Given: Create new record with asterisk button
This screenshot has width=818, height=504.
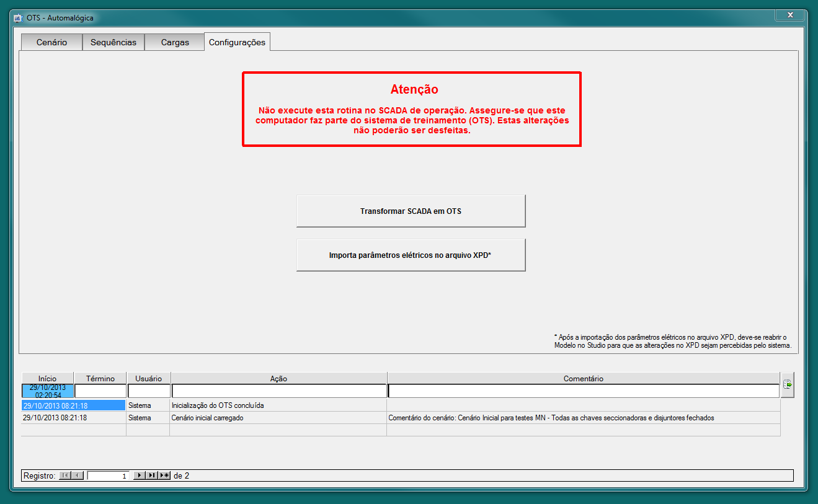Looking at the screenshot, I should [164, 475].
